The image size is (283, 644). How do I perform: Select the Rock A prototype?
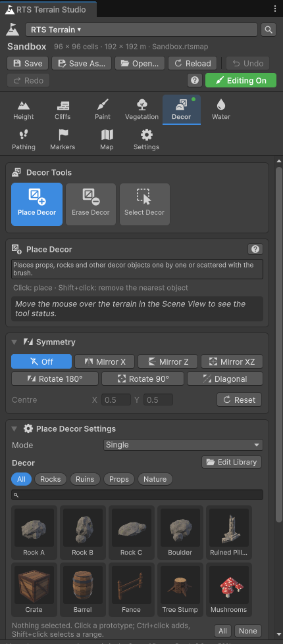(x=34, y=532)
